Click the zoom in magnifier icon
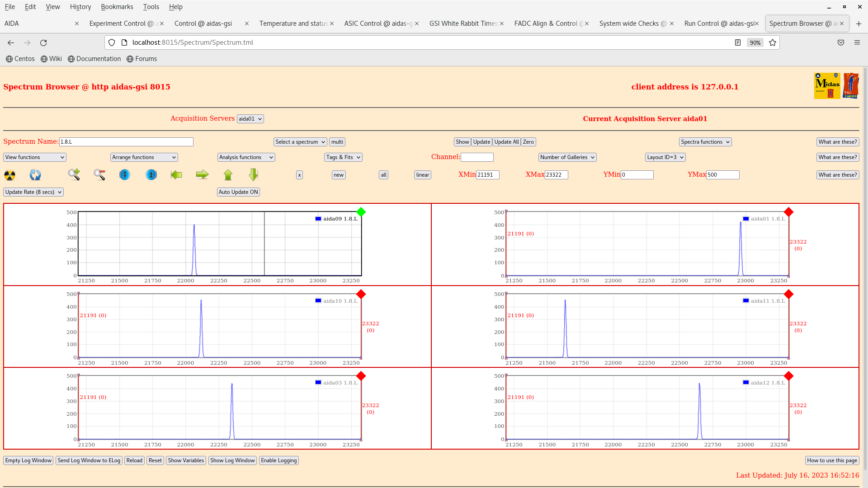Image resolution: width=868 pixels, height=488 pixels. tap(74, 174)
